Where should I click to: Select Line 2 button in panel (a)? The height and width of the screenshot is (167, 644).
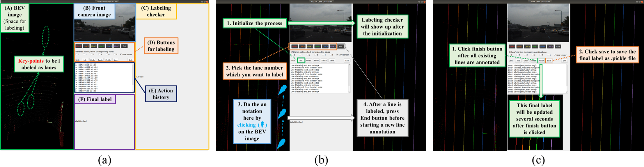[x=94, y=46]
